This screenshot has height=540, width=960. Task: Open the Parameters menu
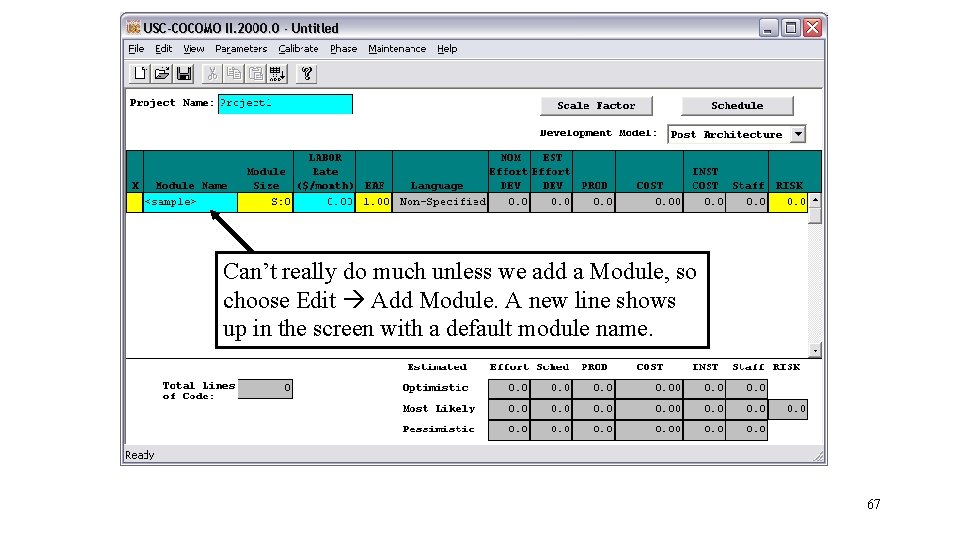click(x=241, y=49)
